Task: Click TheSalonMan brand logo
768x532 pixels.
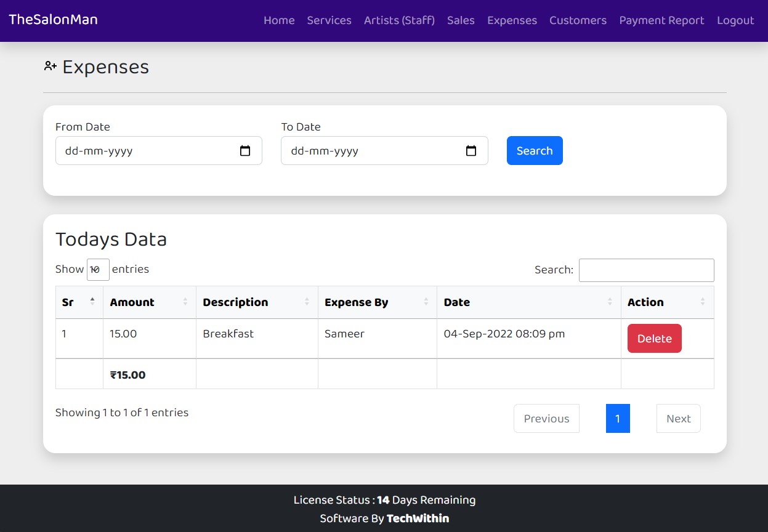Action: tap(53, 19)
